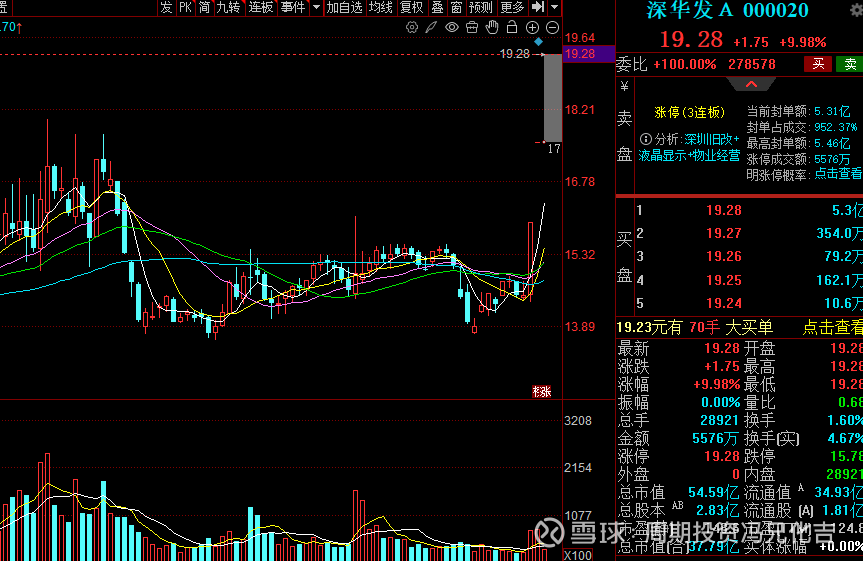863x561 pixels.
Task: Open dropdown arrow after 事件
Action: pyautogui.click(x=316, y=7)
